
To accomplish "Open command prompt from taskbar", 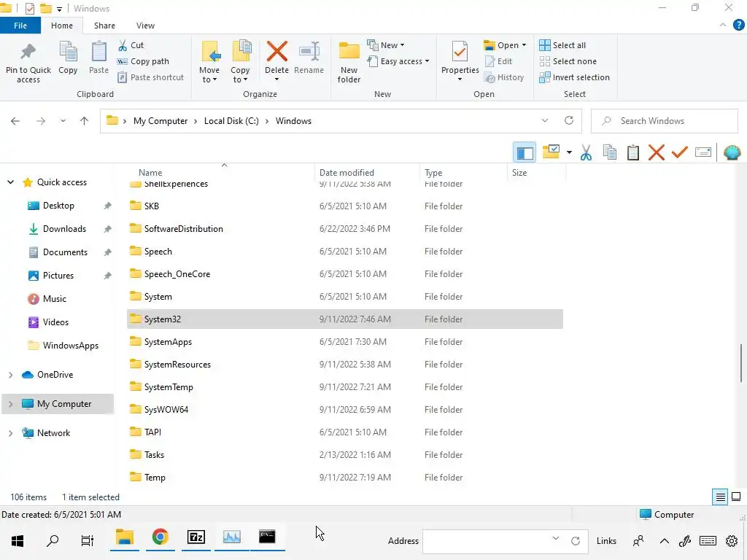I will point(267,537).
